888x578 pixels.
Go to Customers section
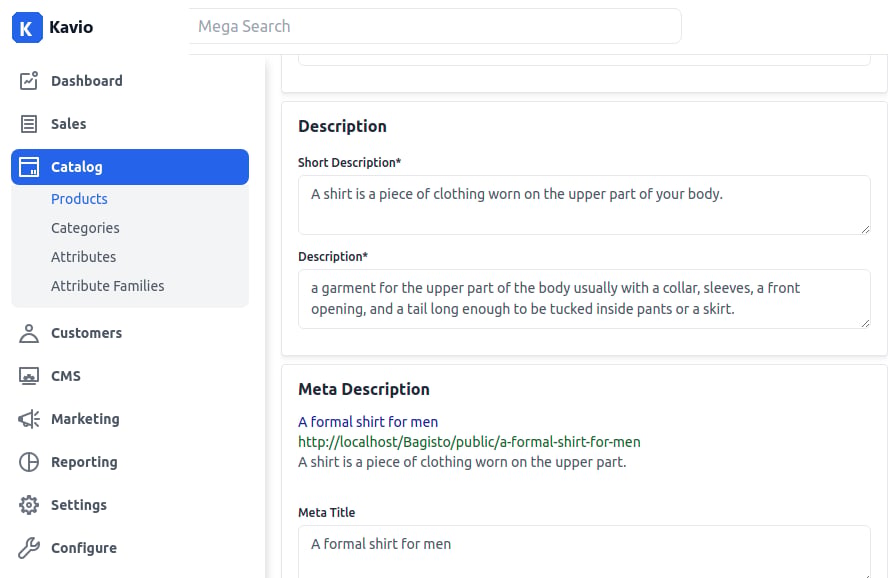(86, 333)
